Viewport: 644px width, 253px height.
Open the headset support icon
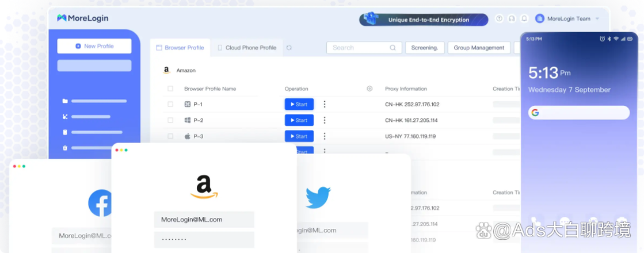tap(511, 18)
